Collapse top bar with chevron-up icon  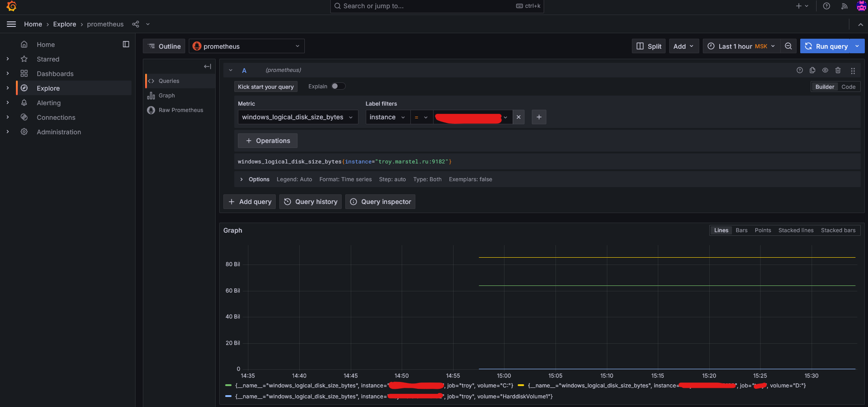click(861, 25)
